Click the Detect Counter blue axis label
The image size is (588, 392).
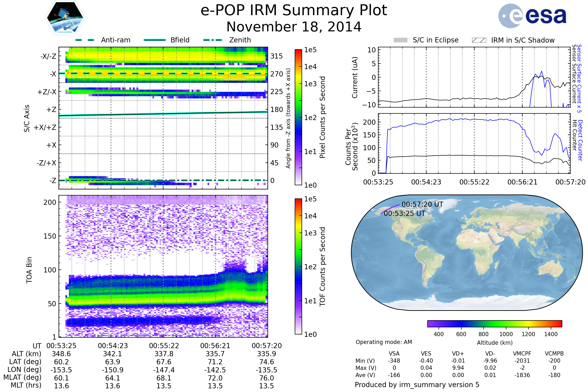(580, 140)
